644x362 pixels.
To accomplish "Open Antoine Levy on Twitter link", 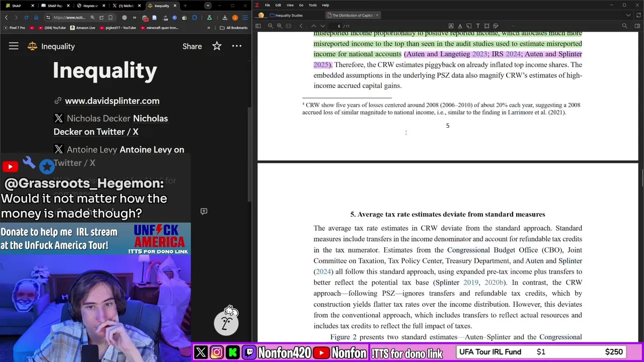I will (x=119, y=156).
